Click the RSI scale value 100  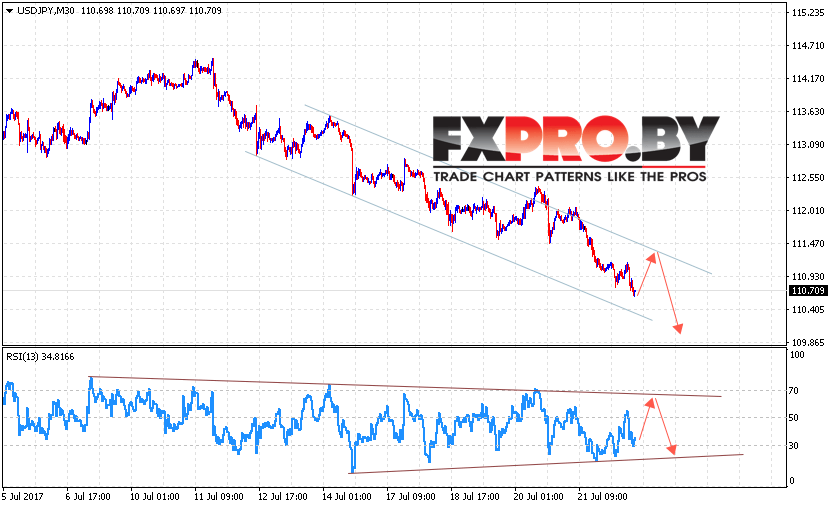(x=797, y=355)
